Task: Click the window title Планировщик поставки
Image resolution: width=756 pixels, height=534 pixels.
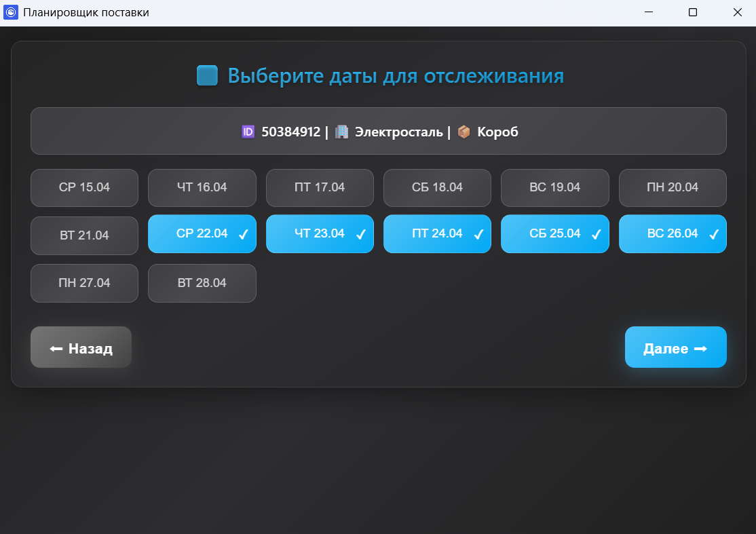Action: (86, 12)
